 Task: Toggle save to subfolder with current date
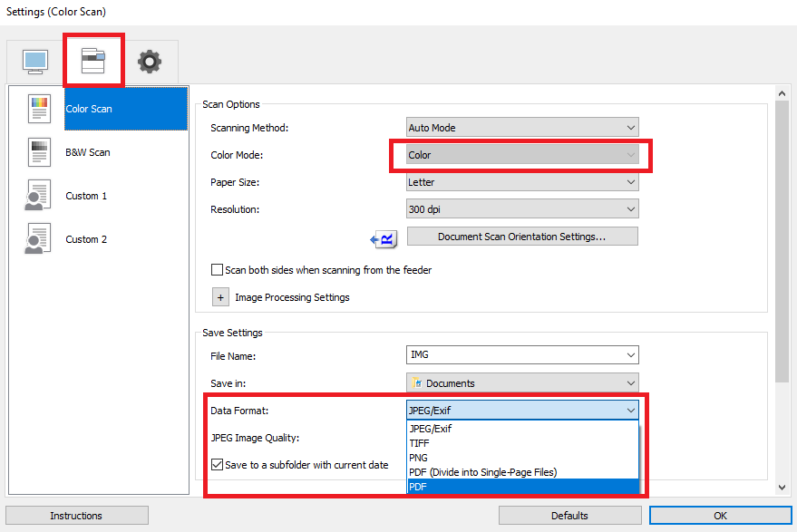218,465
